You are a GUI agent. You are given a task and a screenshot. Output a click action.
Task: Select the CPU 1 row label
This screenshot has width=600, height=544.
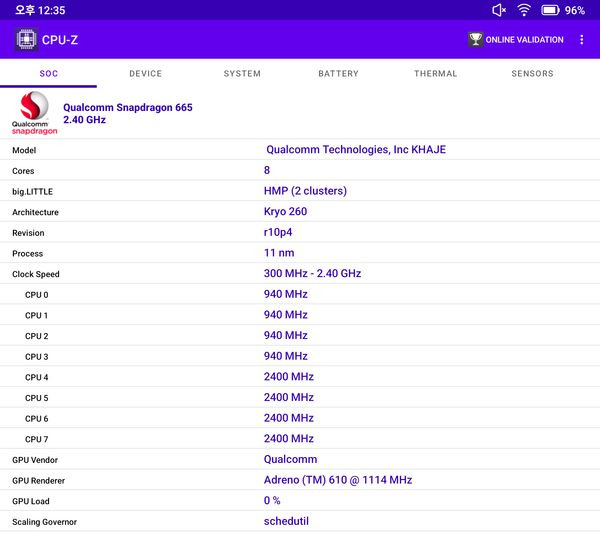tap(36, 316)
